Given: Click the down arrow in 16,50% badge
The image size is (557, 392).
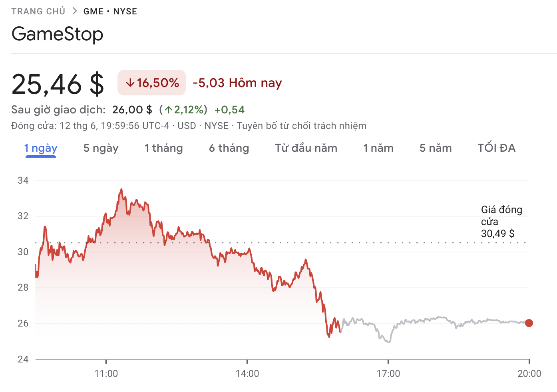Looking at the screenshot, I should coord(130,83).
